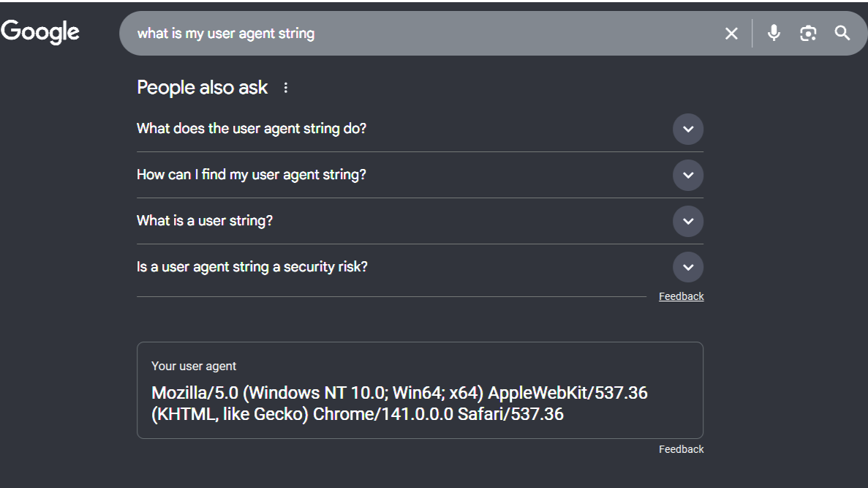Clear the search query
The width and height of the screenshot is (868, 488).
[x=731, y=33]
